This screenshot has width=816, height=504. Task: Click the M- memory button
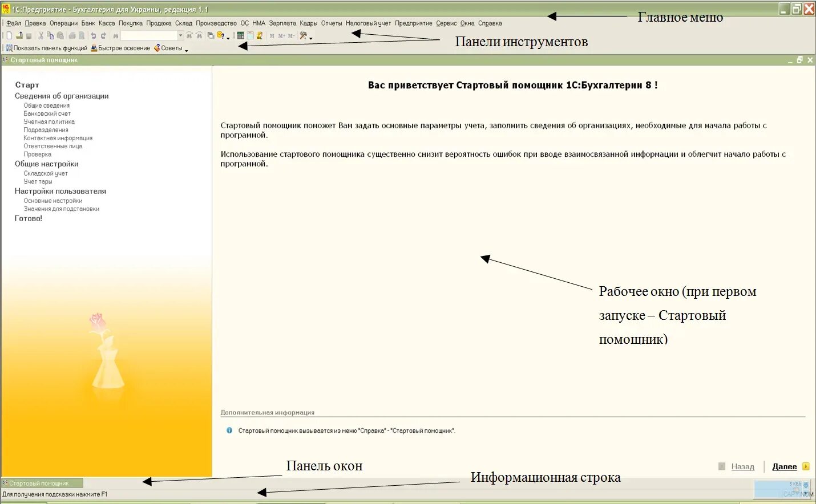(291, 36)
